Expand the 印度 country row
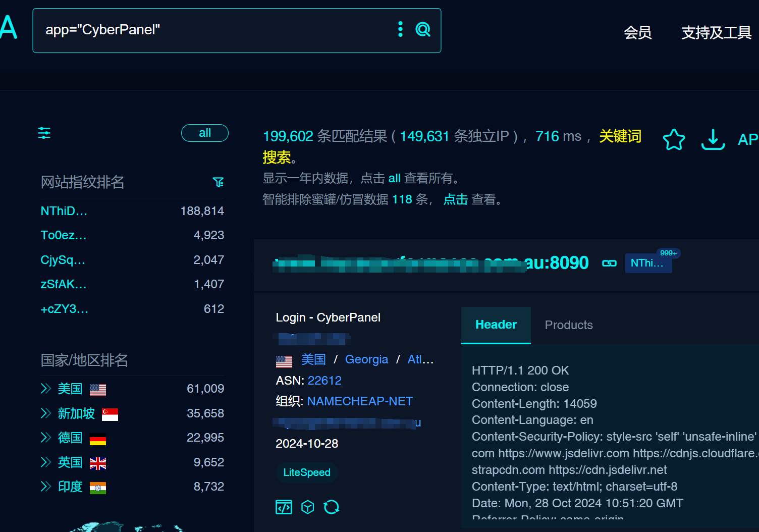This screenshot has height=532, width=759. [46, 487]
